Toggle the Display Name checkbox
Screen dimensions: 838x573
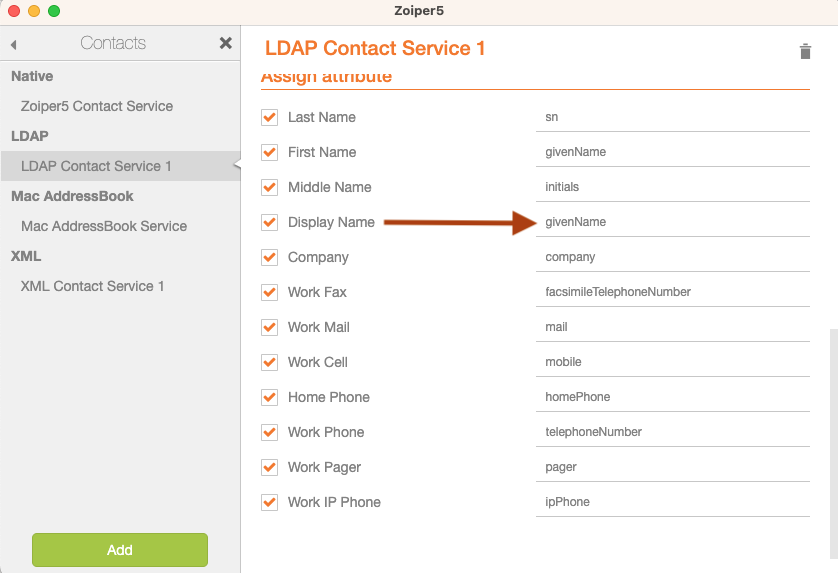tap(269, 222)
